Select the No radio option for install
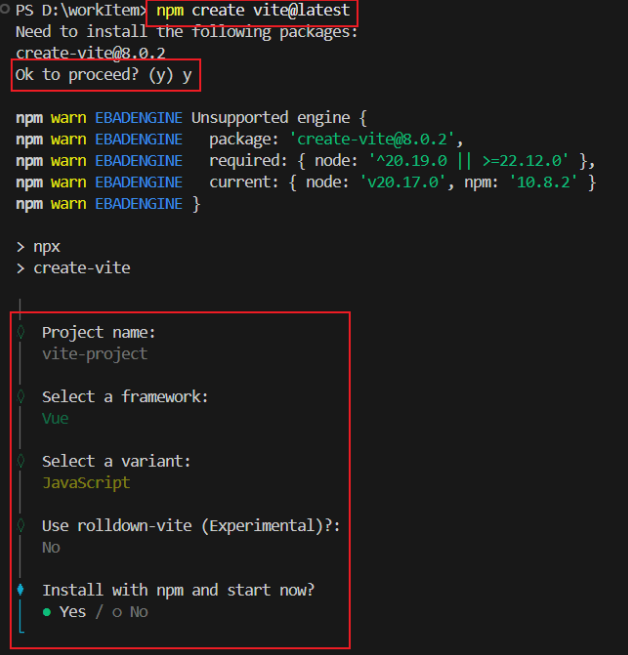 pyautogui.click(x=130, y=612)
